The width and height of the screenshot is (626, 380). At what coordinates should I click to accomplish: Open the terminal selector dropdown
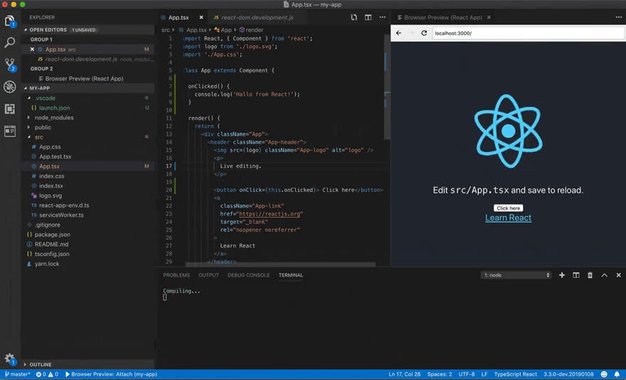(x=516, y=275)
